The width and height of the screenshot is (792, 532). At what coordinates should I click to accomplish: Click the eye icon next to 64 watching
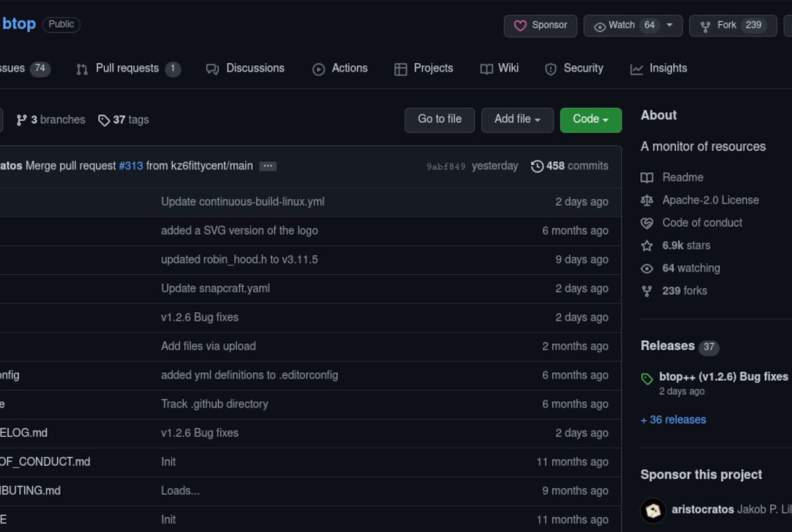(x=647, y=269)
